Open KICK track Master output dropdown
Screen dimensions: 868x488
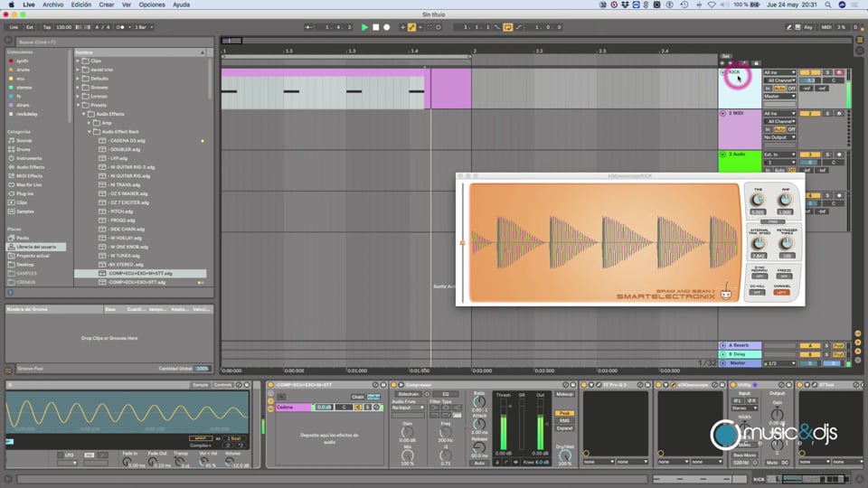[x=779, y=97]
